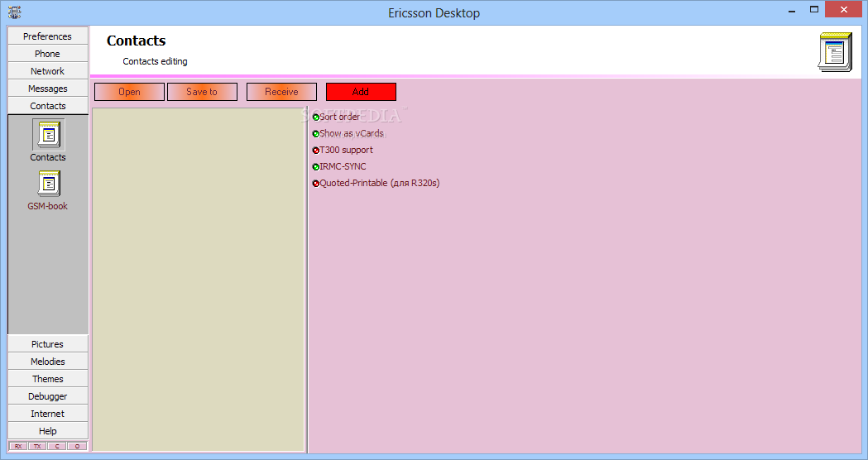Click the Open button
This screenshot has width=868, height=460.
(x=130, y=92)
